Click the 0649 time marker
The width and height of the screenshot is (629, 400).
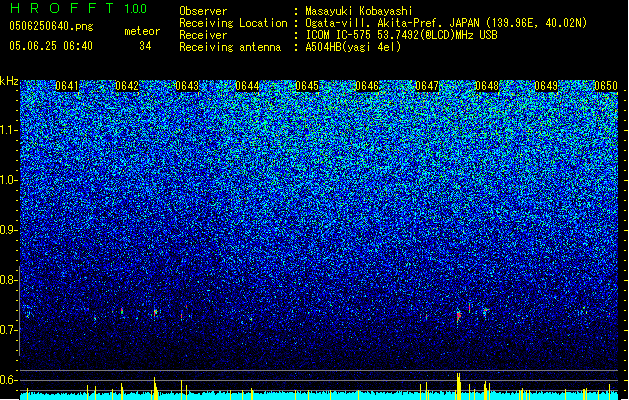(546, 86)
